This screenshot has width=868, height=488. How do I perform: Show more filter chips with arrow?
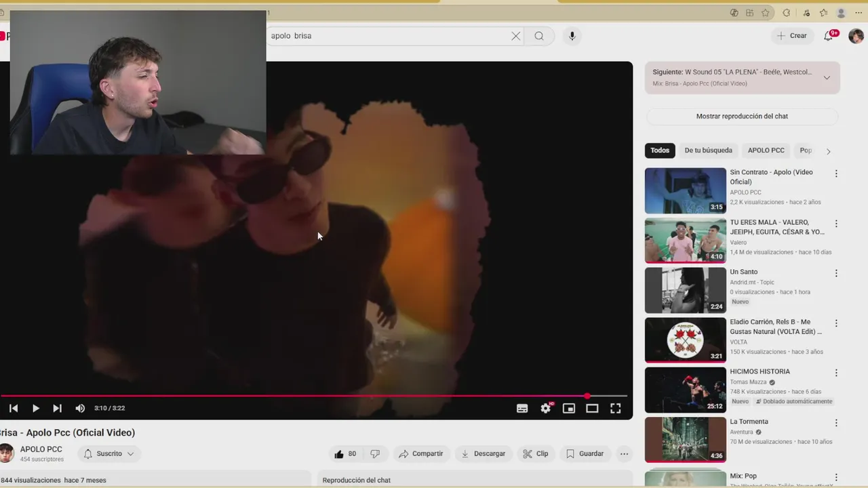pos(828,151)
